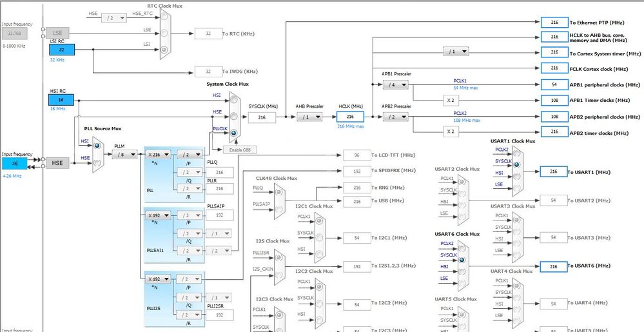
Task: Click the LSI RC 32 value box
Action: pos(62,50)
